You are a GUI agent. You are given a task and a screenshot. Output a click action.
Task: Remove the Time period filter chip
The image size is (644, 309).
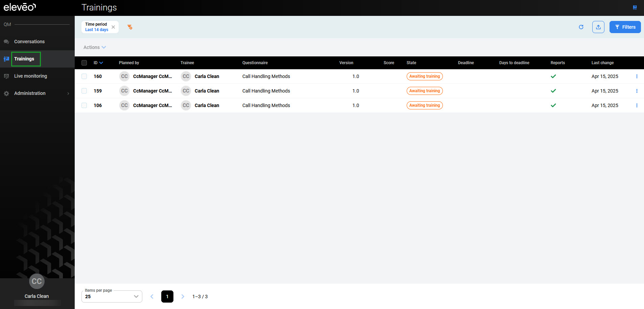[113, 27]
